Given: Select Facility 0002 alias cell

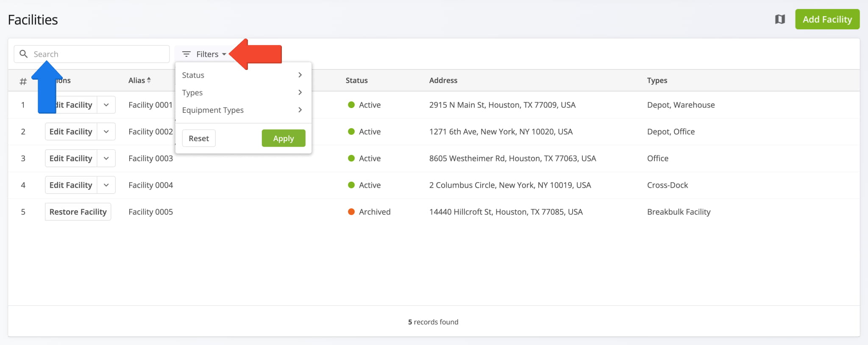Looking at the screenshot, I should pos(150,131).
